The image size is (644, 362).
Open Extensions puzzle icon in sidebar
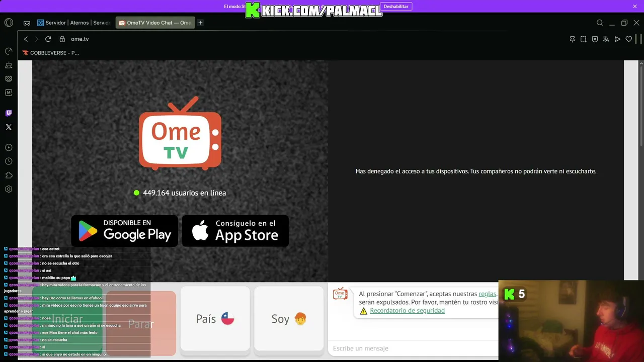(9, 175)
